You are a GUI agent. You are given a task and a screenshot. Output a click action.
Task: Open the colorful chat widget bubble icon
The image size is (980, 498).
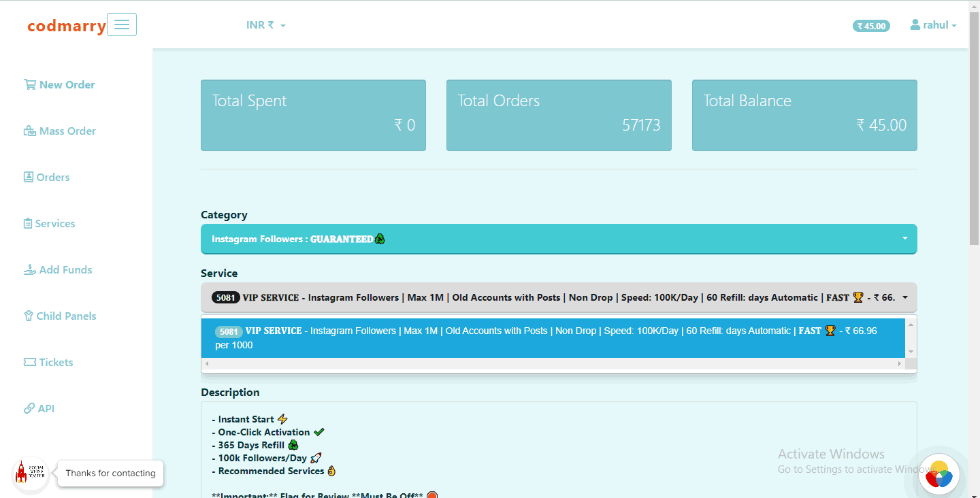939,474
